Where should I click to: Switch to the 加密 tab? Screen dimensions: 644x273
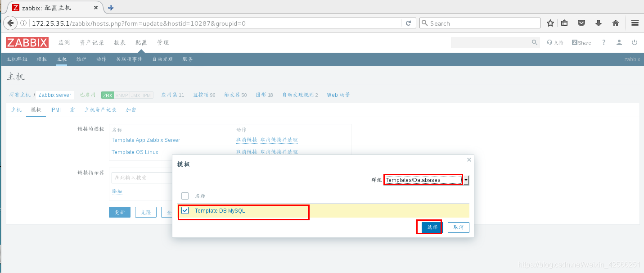(131, 109)
